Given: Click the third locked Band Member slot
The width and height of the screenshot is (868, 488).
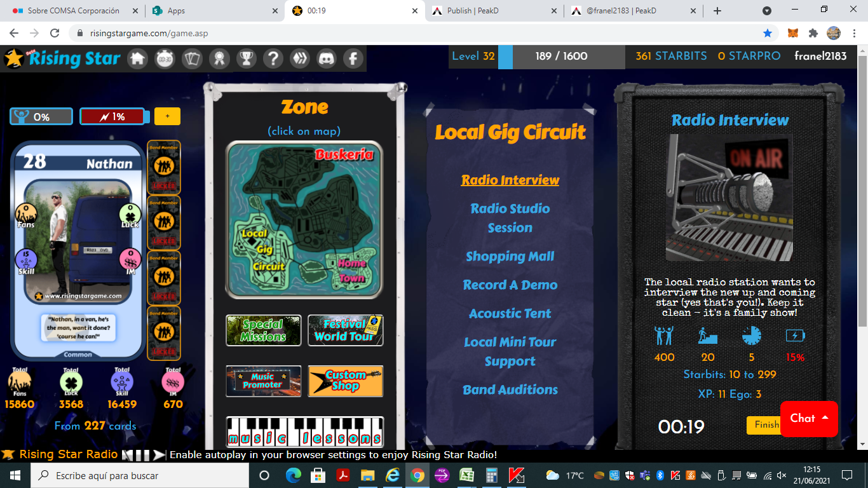Looking at the screenshot, I should [164, 278].
